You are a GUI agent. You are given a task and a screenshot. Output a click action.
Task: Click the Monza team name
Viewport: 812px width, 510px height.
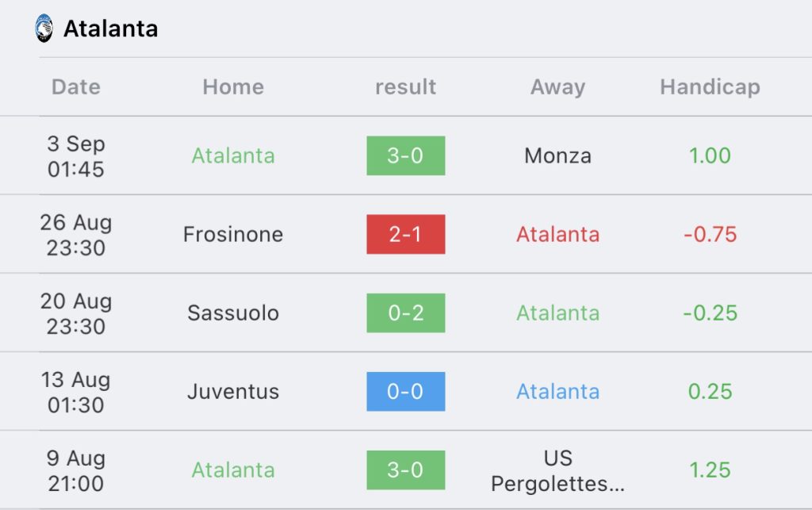point(557,155)
